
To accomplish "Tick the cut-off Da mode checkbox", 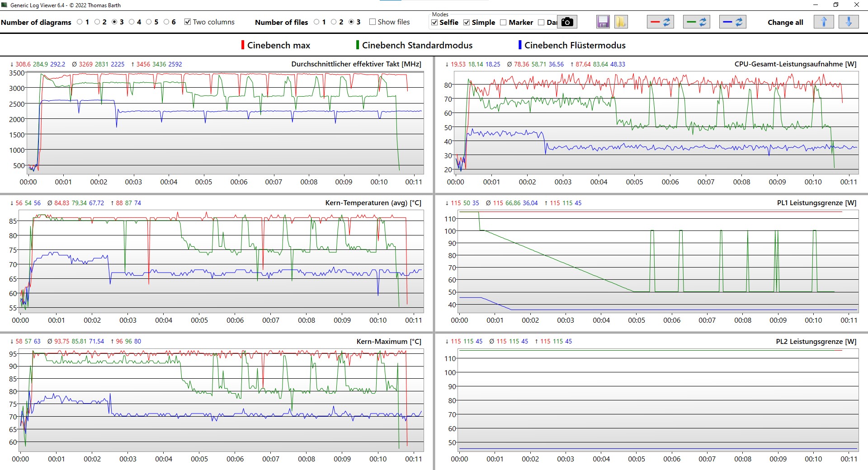I will [x=541, y=22].
